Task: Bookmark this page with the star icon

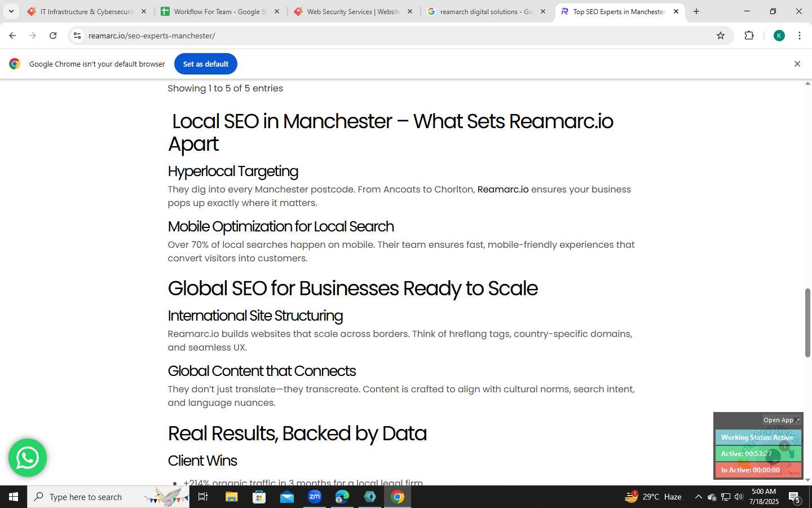Action: pyautogui.click(x=721, y=36)
